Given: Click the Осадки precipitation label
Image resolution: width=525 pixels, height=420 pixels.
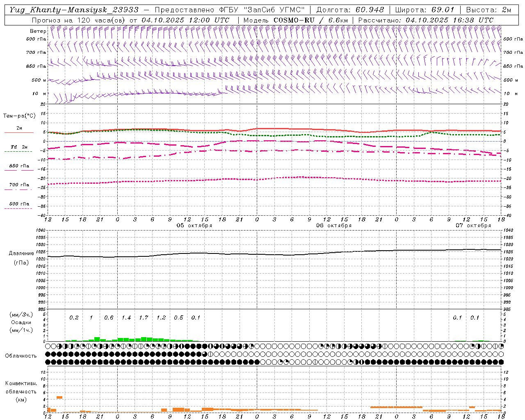Looking at the screenshot, I should pyautogui.click(x=21, y=323).
